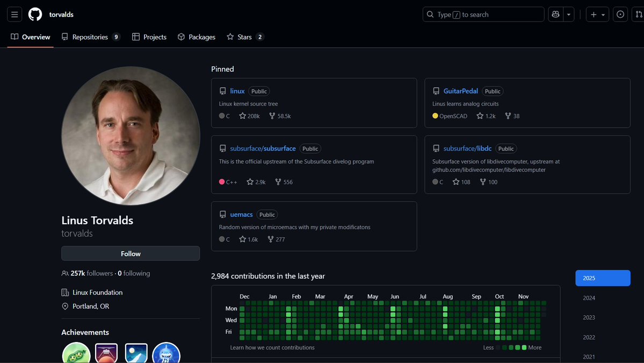View subsurface/subsurface 2.9k stargazers

(256, 182)
